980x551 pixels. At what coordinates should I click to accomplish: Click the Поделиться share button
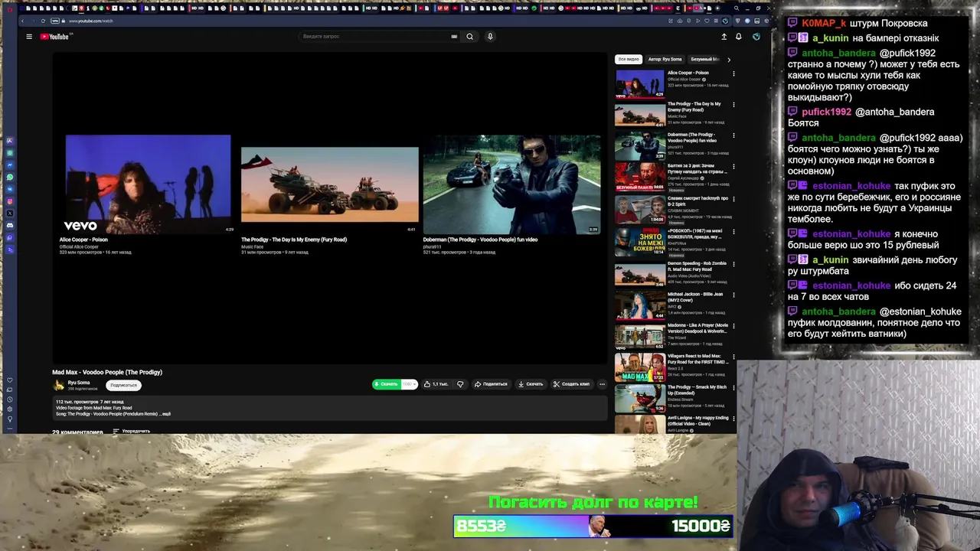[x=491, y=384]
